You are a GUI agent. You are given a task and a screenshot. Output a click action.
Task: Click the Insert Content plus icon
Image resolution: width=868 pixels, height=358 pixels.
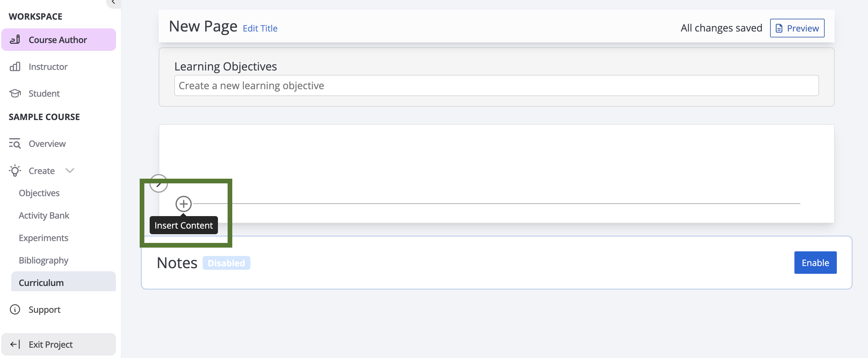[183, 204]
